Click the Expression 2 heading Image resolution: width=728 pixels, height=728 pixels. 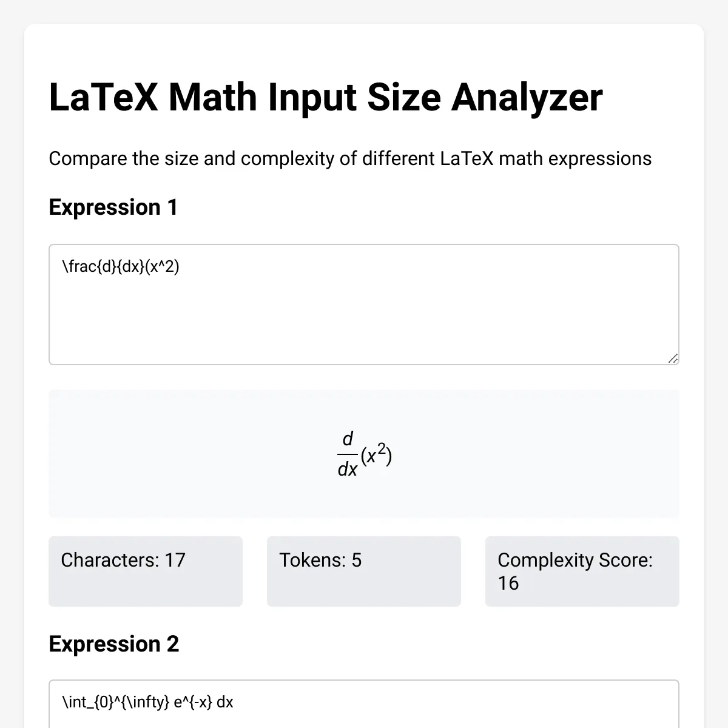pyautogui.click(x=114, y=644)
